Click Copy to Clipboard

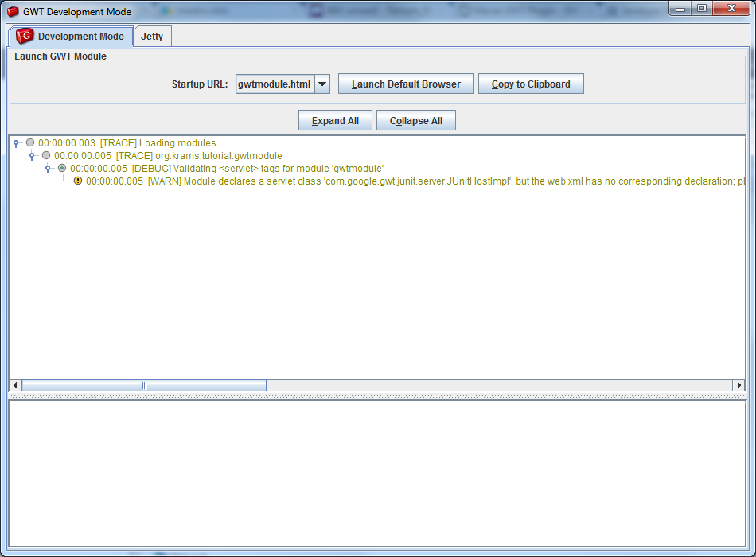531,83
